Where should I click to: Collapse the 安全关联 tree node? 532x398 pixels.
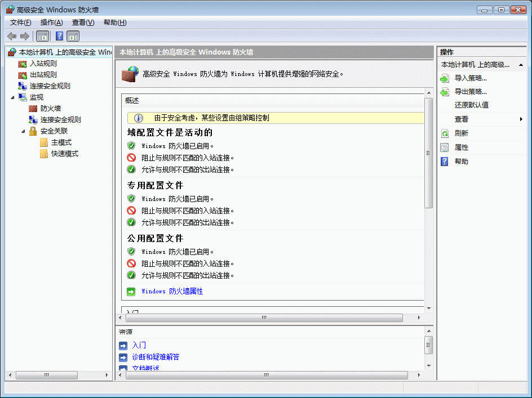[24, 131]
